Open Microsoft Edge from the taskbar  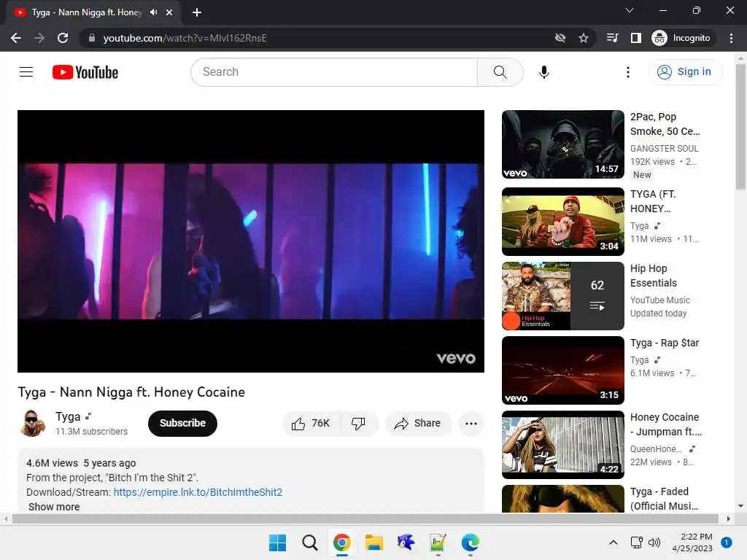[x=471, y=542]
